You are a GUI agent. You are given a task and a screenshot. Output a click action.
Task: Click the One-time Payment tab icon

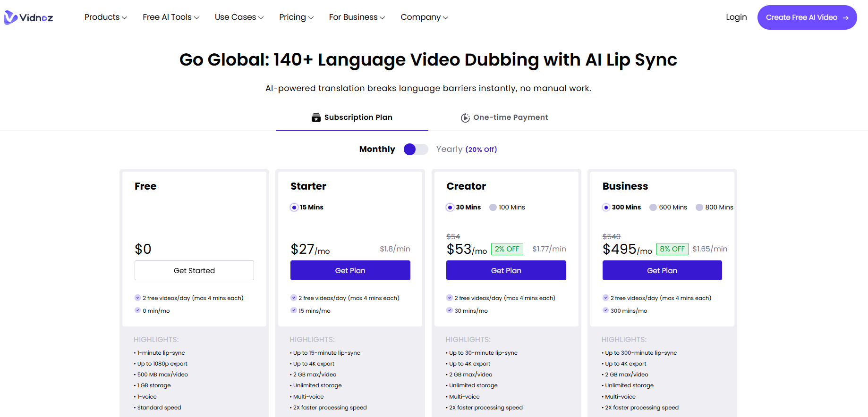click(x=465, y=117)
